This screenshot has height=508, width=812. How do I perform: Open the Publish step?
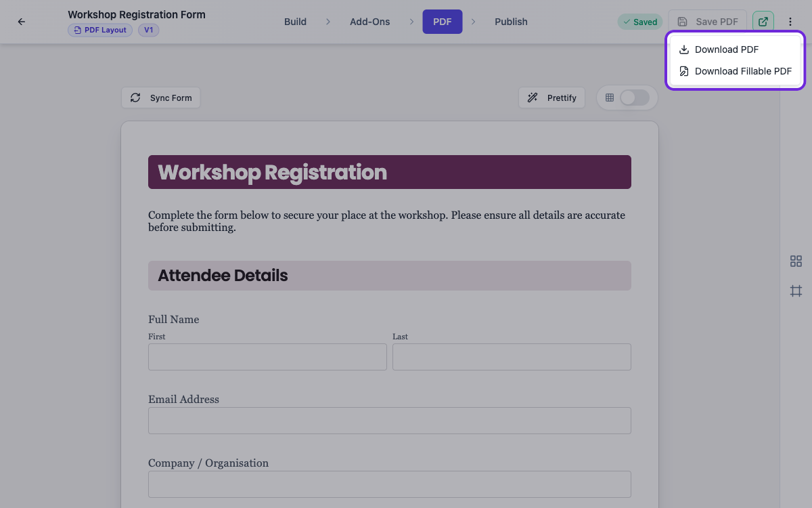click(511, 22)
